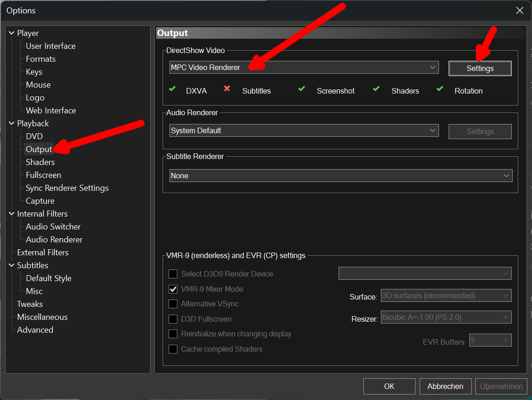Open Sync Renderer Settings page
The height and width of the screenshot is (400, 532).
[67, 188]
